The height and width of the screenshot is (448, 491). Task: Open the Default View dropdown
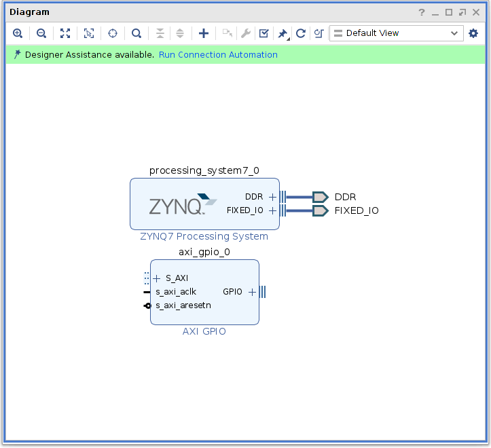click(396, 33)
